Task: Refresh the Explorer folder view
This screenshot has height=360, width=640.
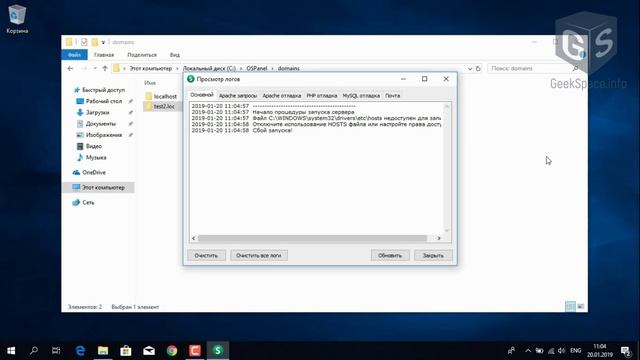Action: [478, 69]
